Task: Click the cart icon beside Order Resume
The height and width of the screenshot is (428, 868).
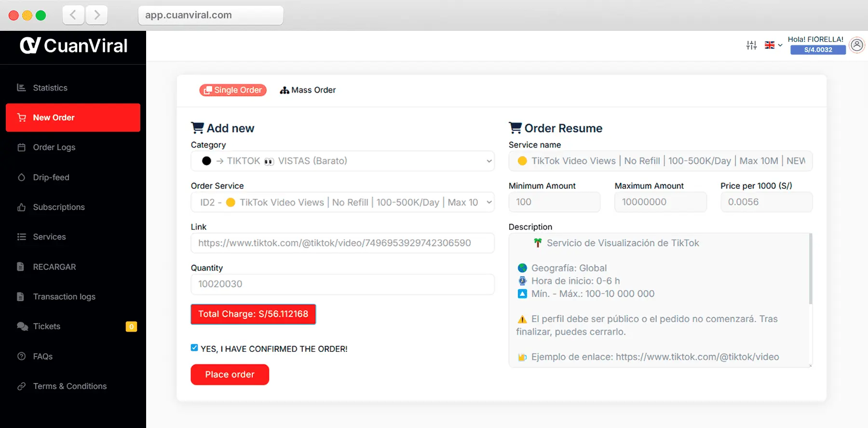Action: [515, 128]
